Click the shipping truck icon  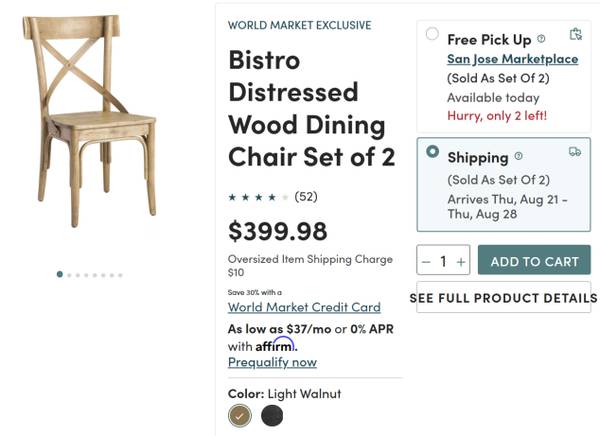point(575,152)
